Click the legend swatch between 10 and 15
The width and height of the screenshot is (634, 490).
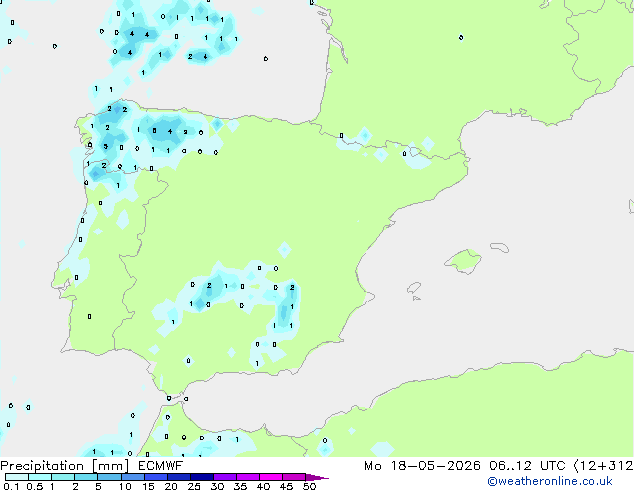(x=132, y=477)
